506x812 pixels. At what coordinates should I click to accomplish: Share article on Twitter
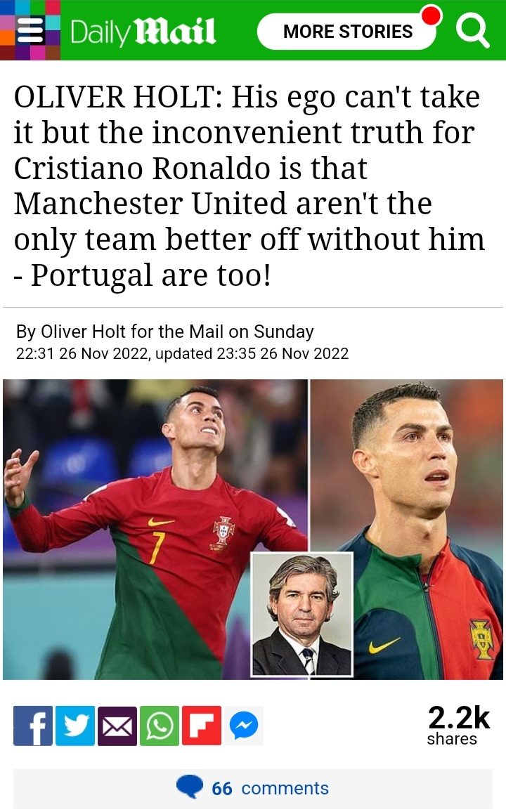[x=75, y=726]
